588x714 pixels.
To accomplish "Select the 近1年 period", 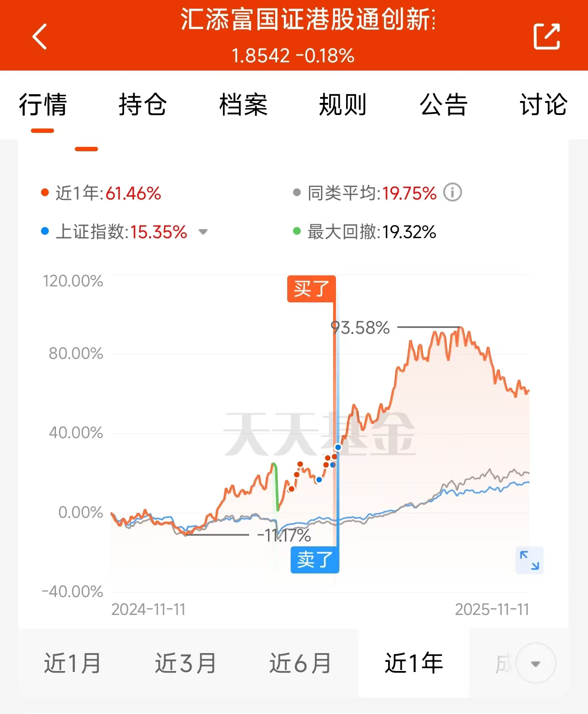I will (x=414, y=663).
